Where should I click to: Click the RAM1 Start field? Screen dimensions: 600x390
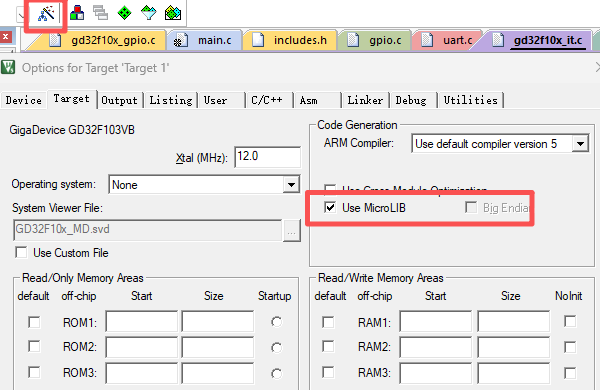point(435,321)
